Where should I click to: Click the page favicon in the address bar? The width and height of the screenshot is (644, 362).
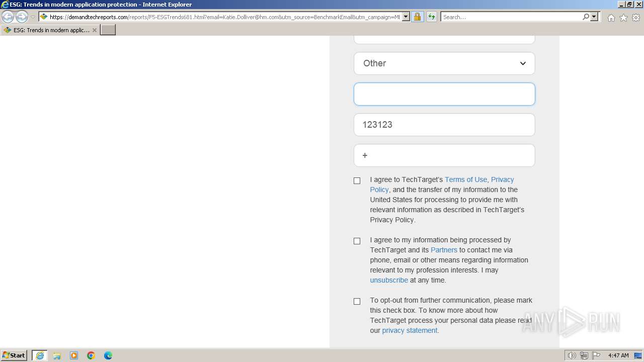(44, 17)
